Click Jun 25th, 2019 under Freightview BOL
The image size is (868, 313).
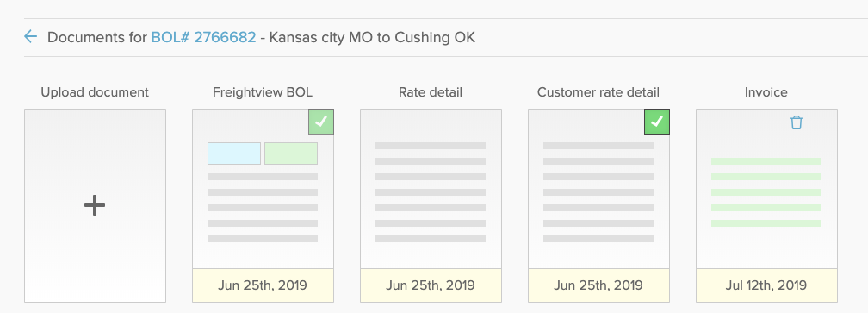click(x=263, y=286)
